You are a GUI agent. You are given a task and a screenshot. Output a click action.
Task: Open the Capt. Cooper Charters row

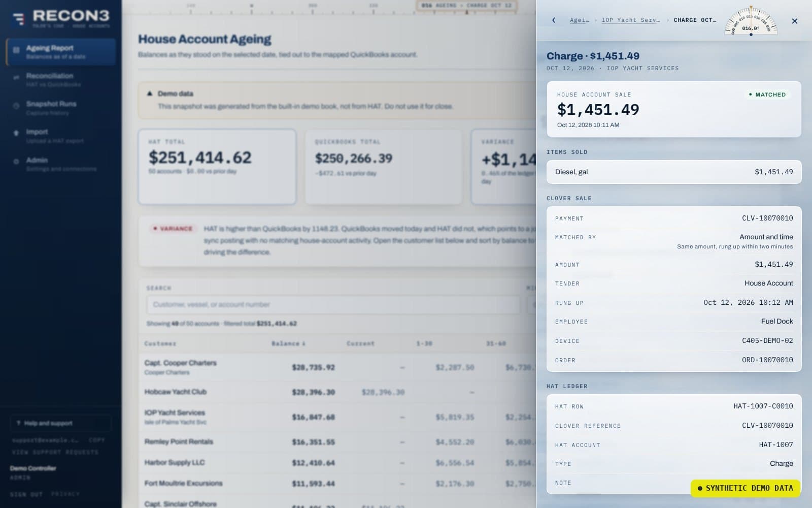pyautogui.click(x=337, y=367)
